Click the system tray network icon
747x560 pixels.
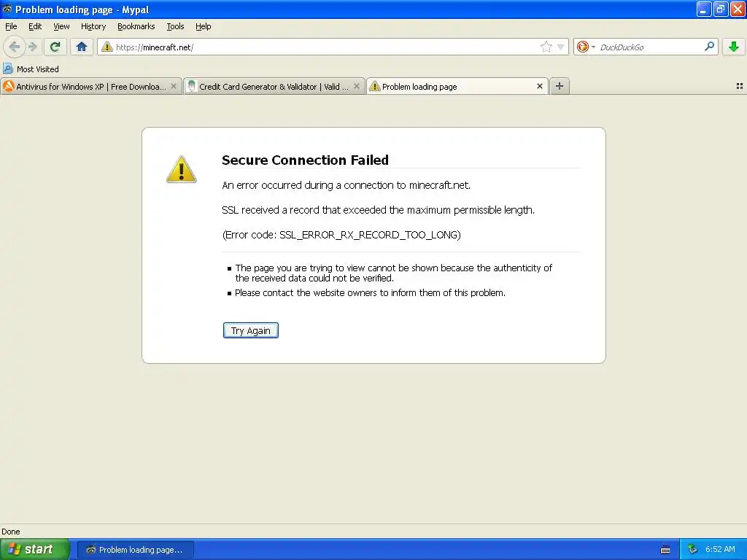pos(693,550)
